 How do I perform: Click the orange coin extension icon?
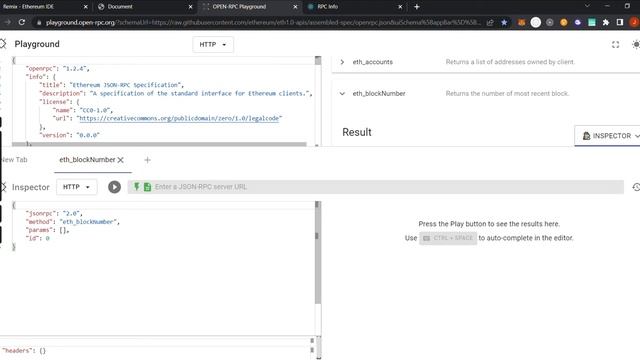coord(564,22)
